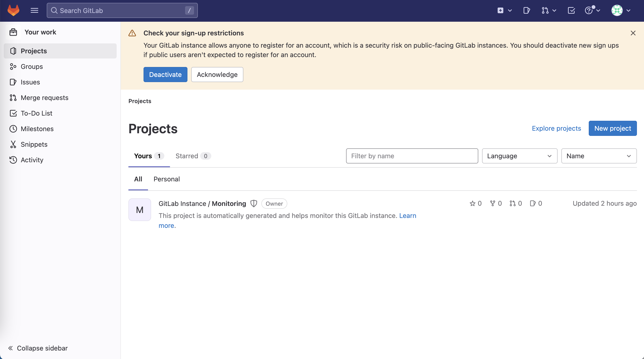Screen dimensions: 644x359
Task: Collapse the sidebar
Action: (x=38, y=348)
